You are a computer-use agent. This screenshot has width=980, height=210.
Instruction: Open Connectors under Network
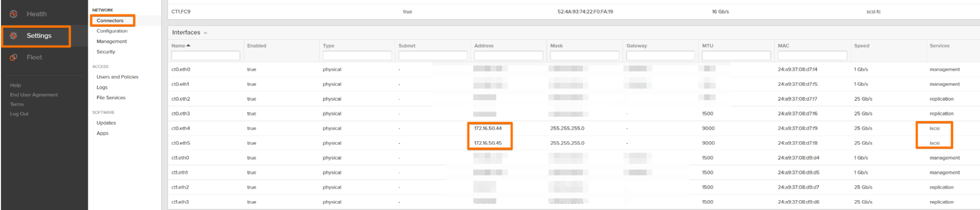coord(110,21)
